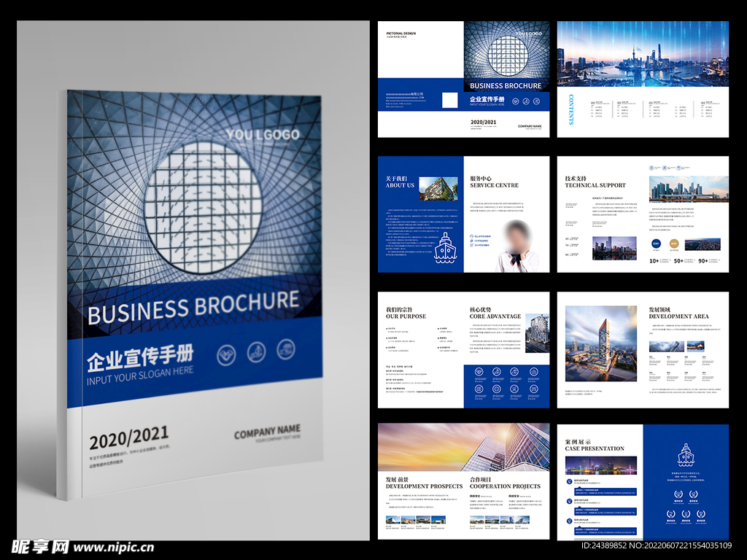Click the dark blue 300+ circle badge
Viewport: 747px width, 560px height.
(x=656, y=244)
